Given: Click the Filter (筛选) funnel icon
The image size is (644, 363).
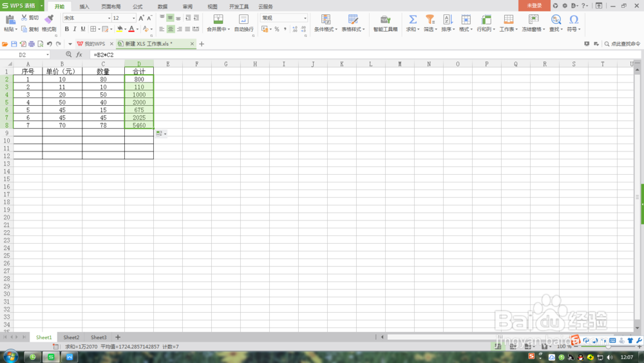Looking at the screenshot, I should [x=430, y=19].
